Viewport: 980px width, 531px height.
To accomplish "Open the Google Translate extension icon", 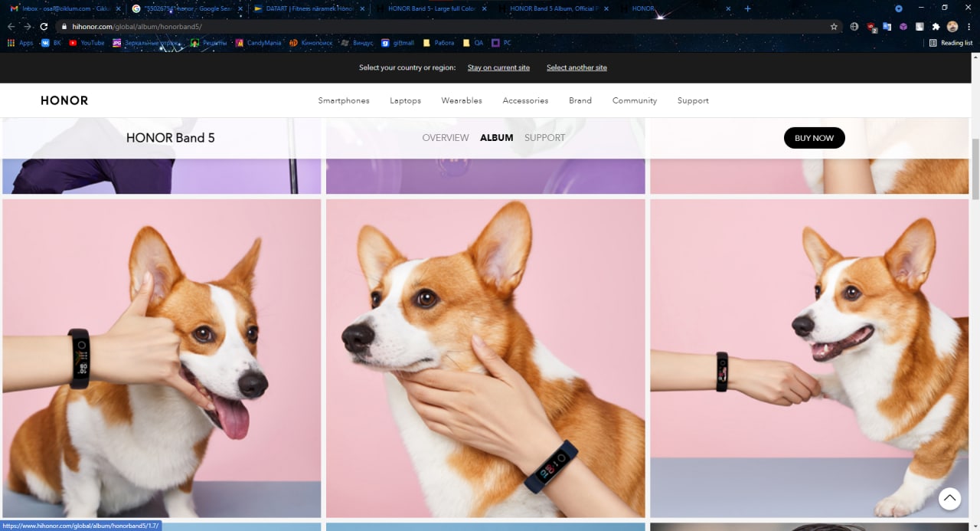I will pyautogui.click(x=887, y=26).
